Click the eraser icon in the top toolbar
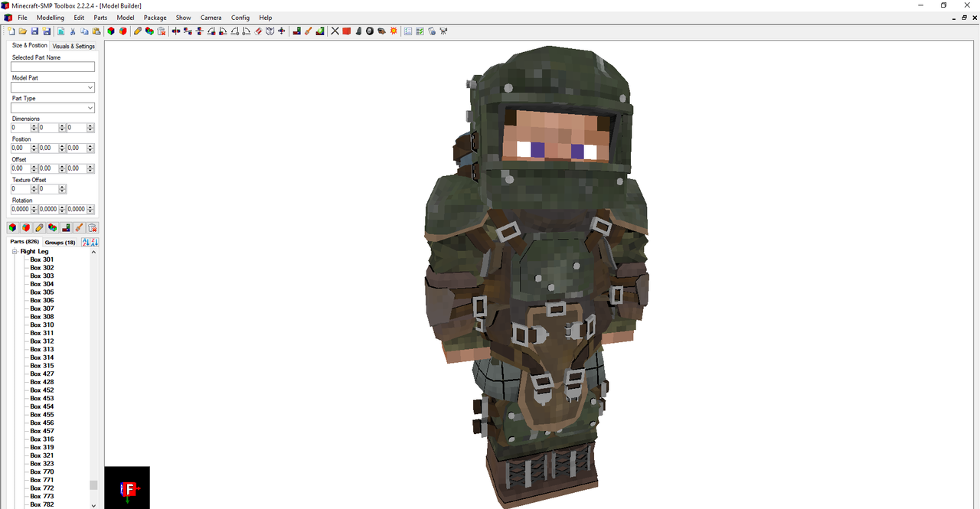This screenshot has height=509, width=980. [259, 31]
